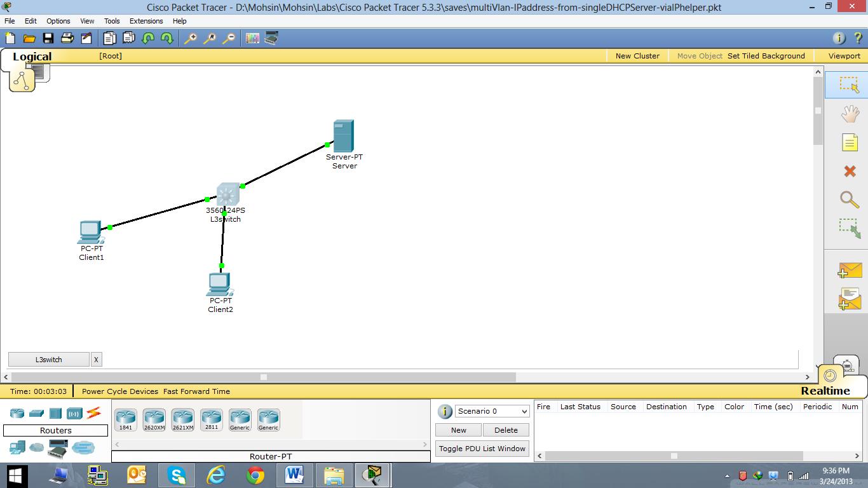Viewport: 868px width, 488px height.
Task: Click Fast Forward Time
Action: coord(196,391)
